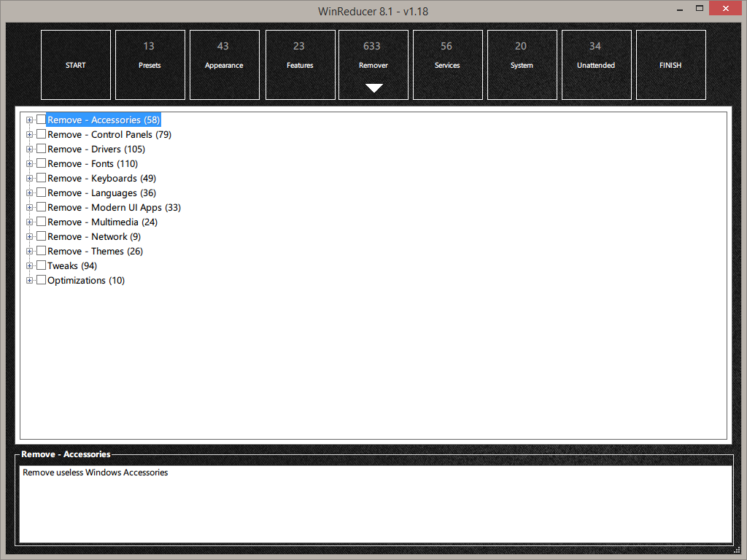Switch to the System tile
Viewport: 747px width, 560px height.
point(522,65)
